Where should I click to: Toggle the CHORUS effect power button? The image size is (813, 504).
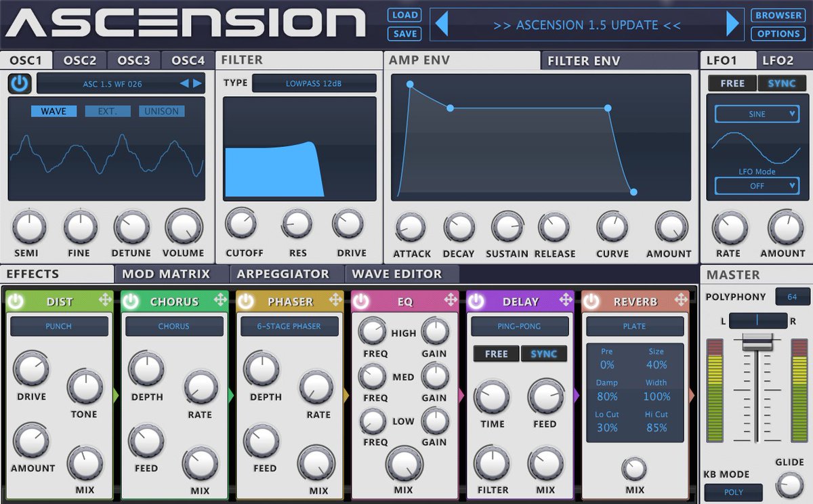[x=131, y=301]
